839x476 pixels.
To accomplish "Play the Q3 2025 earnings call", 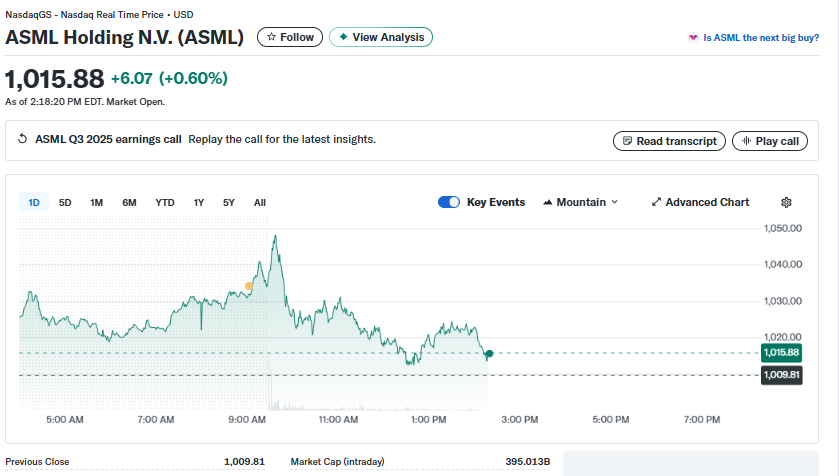I will pyautogui.click(x=769, y=141).
